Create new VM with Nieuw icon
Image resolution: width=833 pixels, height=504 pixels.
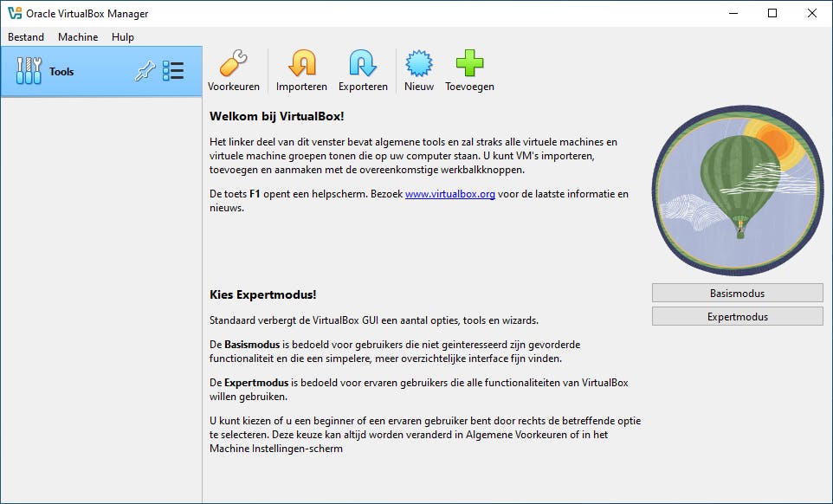pos(418,64)
